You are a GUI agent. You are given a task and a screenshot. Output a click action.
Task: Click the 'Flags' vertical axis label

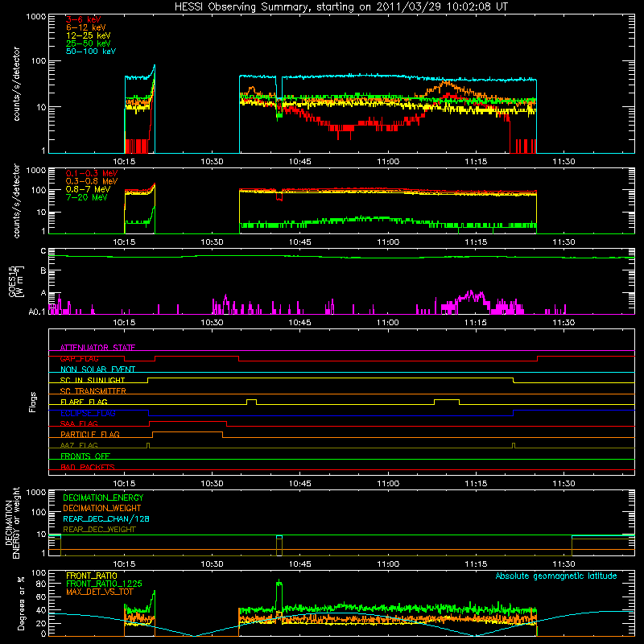click(33, 402)
